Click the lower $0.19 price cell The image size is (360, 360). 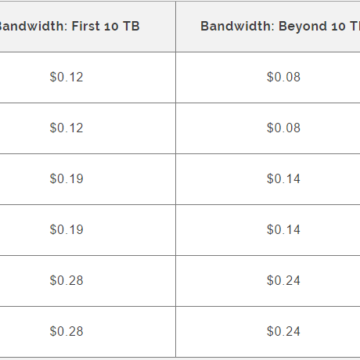coord(66,230)
